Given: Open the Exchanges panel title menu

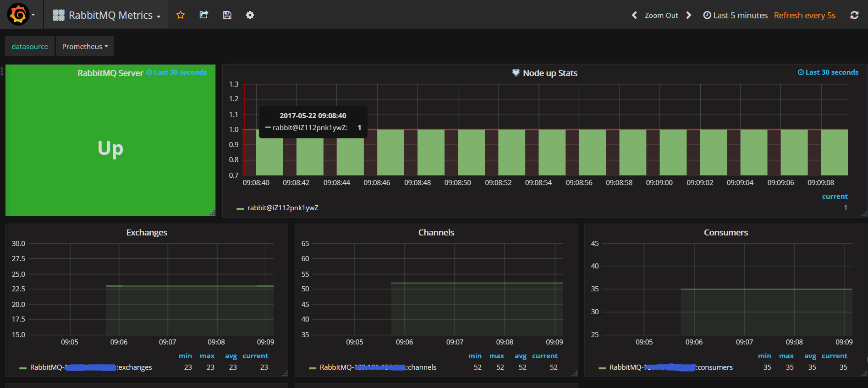Looking at the screenshot, I should tap(147, 232).
